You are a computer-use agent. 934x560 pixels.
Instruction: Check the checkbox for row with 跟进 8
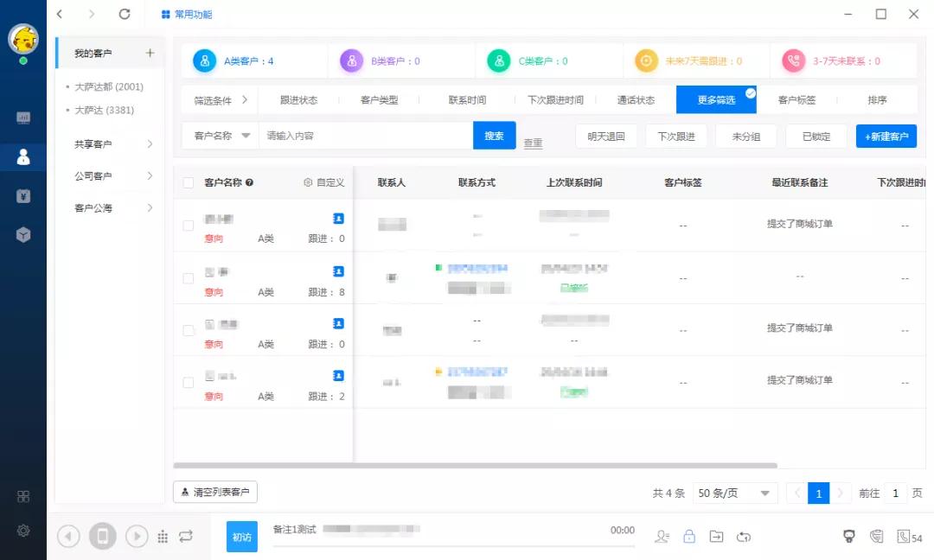pos(189,278)
